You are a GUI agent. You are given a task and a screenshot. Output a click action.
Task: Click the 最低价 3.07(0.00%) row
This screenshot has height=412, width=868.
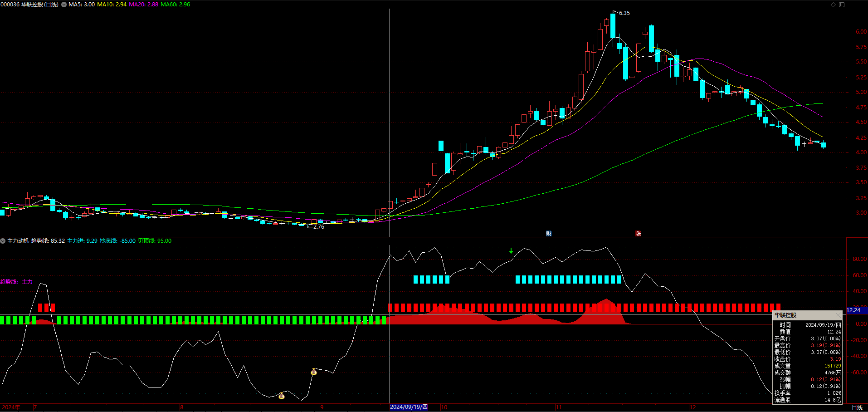[x=807, y=352]
